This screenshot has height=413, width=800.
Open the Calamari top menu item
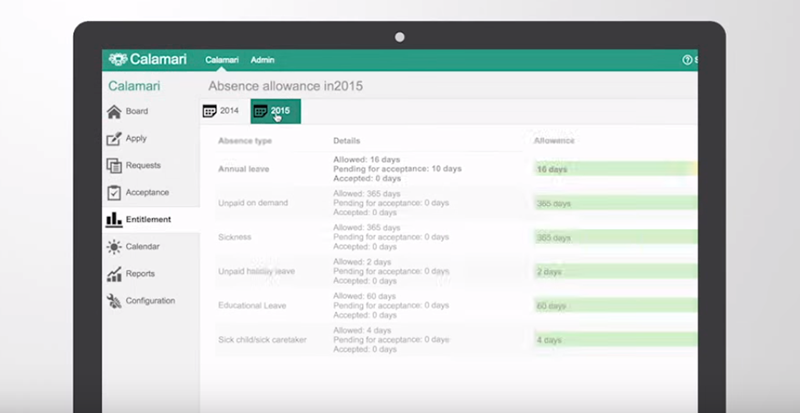[x=221, y=60]
